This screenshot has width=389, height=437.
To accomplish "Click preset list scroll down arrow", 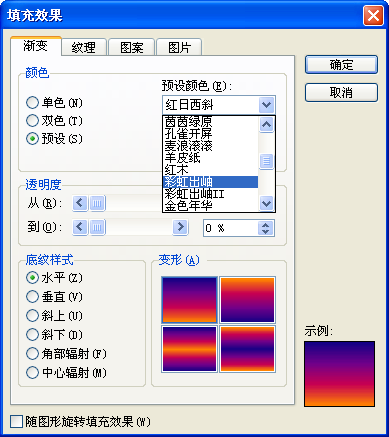I will tap(266, 203).
